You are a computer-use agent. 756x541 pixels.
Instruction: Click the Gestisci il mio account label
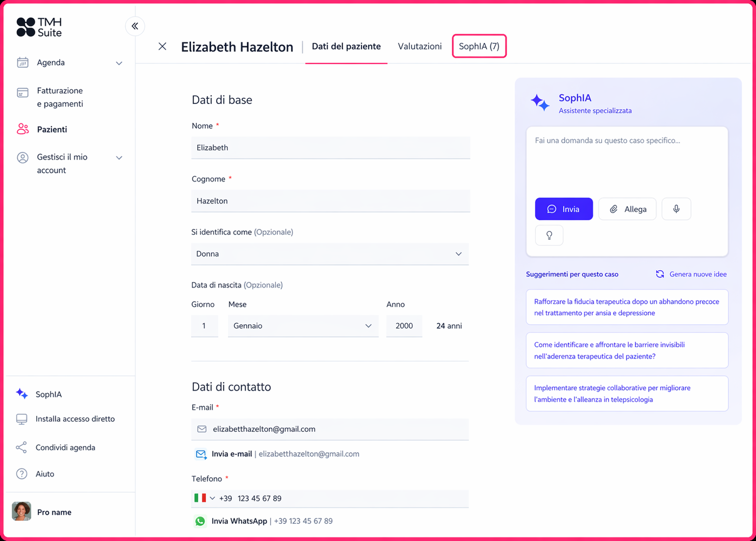coord(62,164)
